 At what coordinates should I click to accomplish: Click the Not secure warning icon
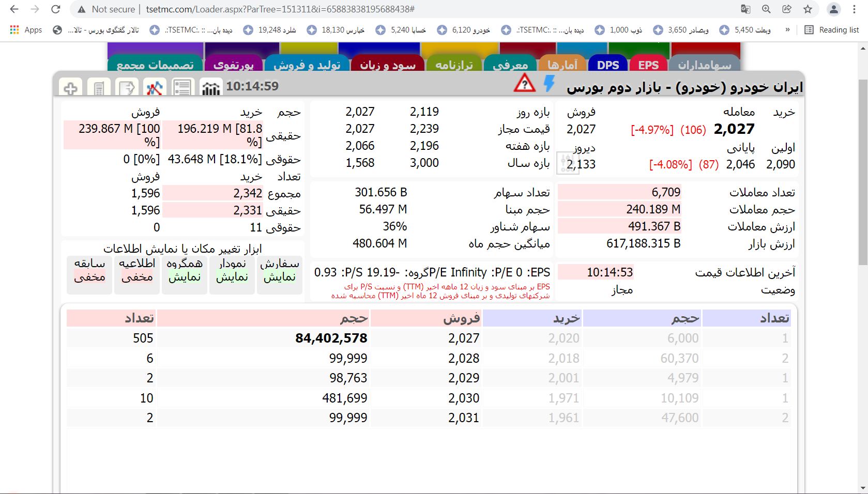click(x=81, y=9)
